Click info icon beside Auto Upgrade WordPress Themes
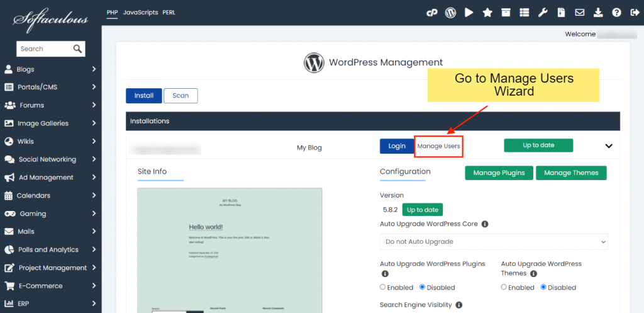 click(x=533, y=273)
